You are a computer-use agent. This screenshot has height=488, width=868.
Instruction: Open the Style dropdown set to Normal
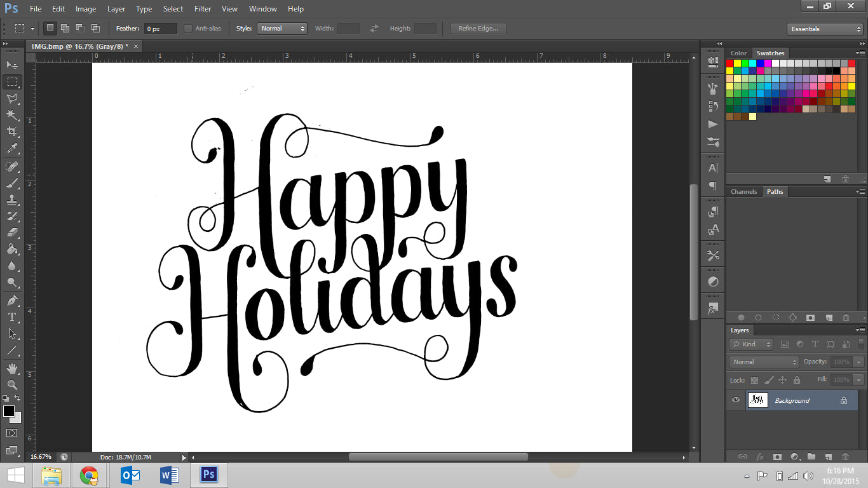[x=282, y=29]
